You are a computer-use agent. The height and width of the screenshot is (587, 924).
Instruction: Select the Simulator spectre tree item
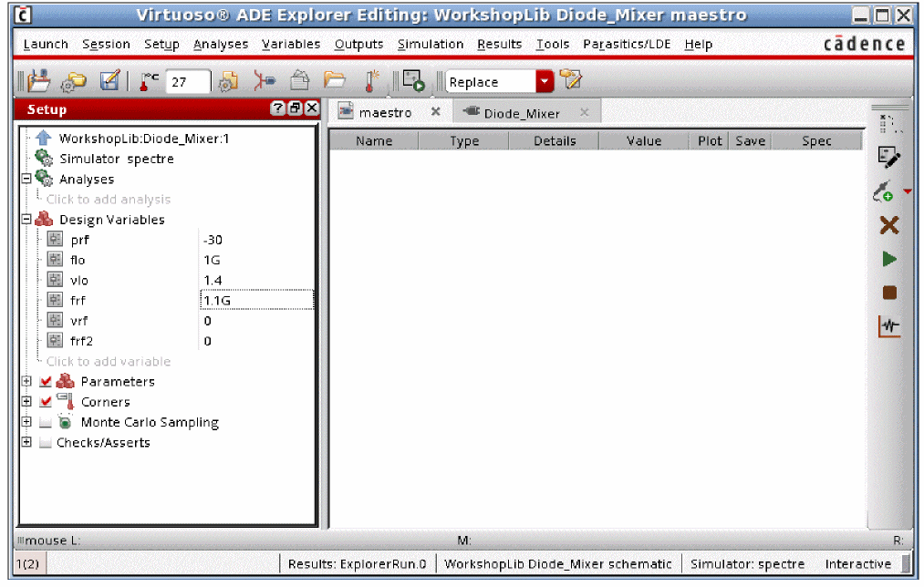117,159
